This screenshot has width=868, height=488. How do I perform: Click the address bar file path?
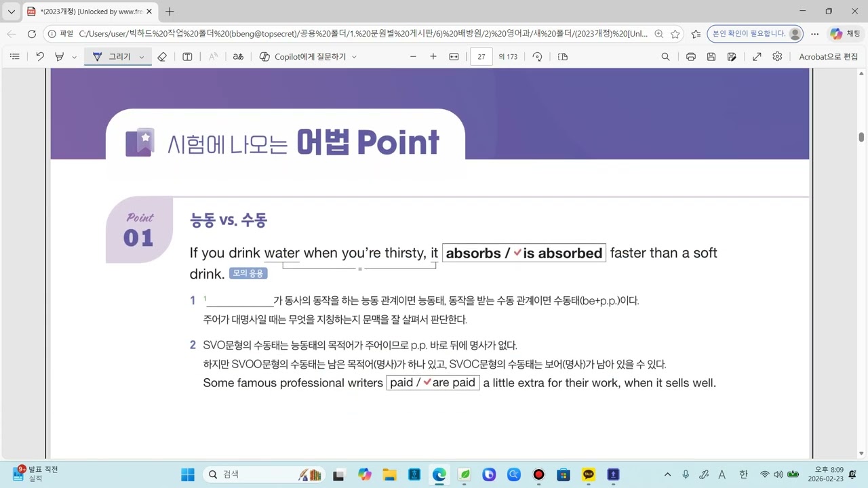pos(363,34)
